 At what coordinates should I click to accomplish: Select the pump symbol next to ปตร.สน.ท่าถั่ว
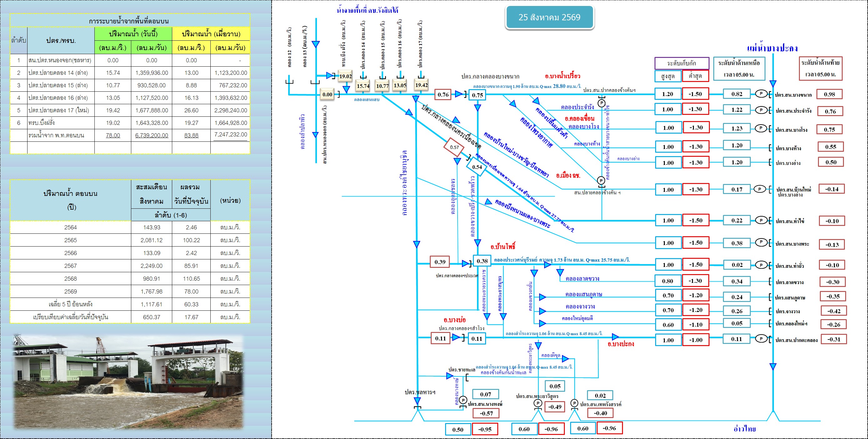pos(761,265)
